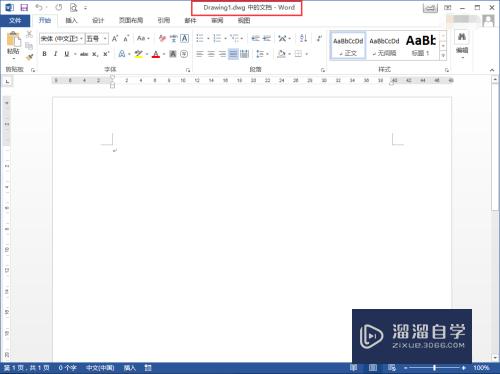Sort the selected paragraphs
This screenshot has height=374, width=500.
point(303,38)
